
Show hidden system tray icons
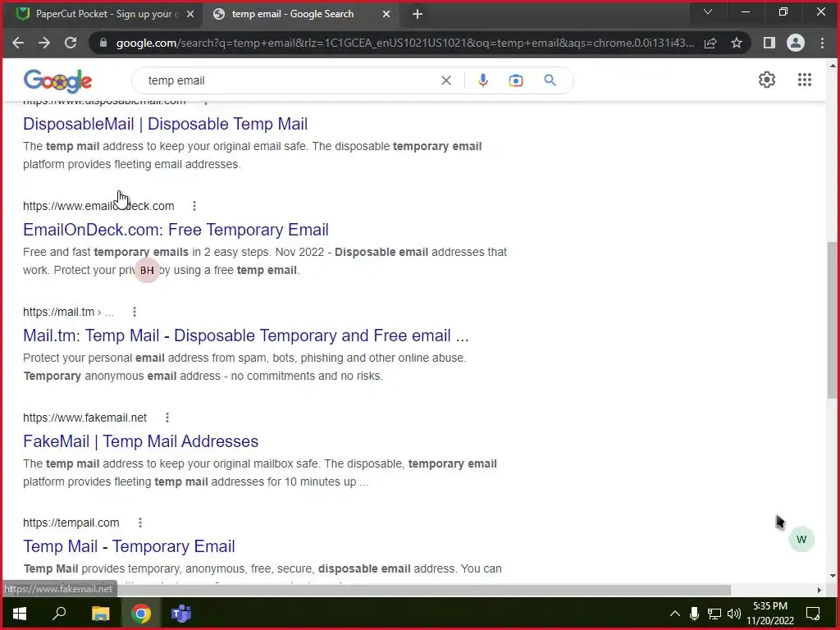click(x=675, y=614)
